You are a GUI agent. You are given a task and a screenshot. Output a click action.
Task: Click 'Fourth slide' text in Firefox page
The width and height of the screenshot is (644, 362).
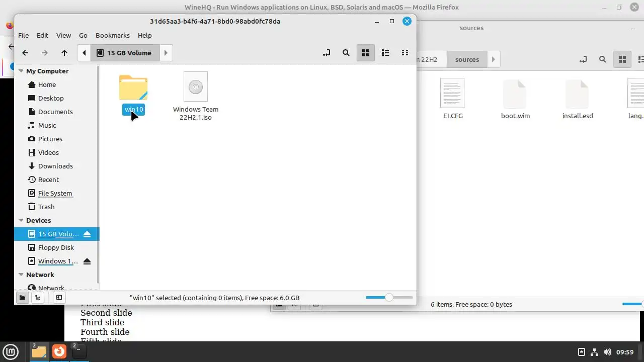tap(105, 332)
